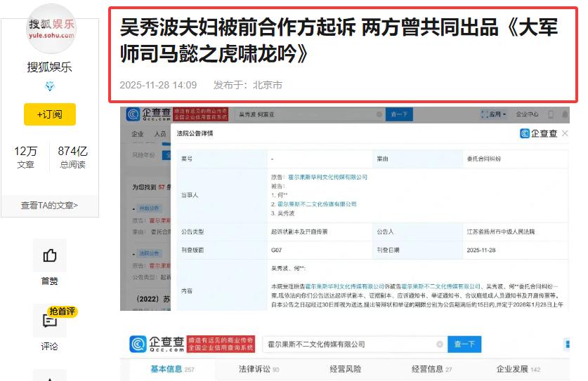Click the 人员 tab behind the dialog
The image size is (588, 381).
[160, 134]
